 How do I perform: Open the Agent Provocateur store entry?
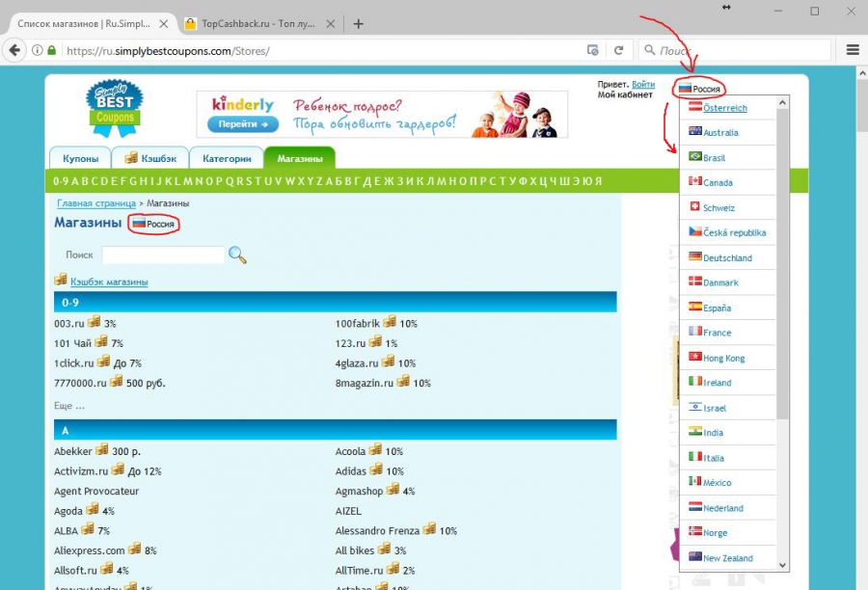tap(96, 491)
